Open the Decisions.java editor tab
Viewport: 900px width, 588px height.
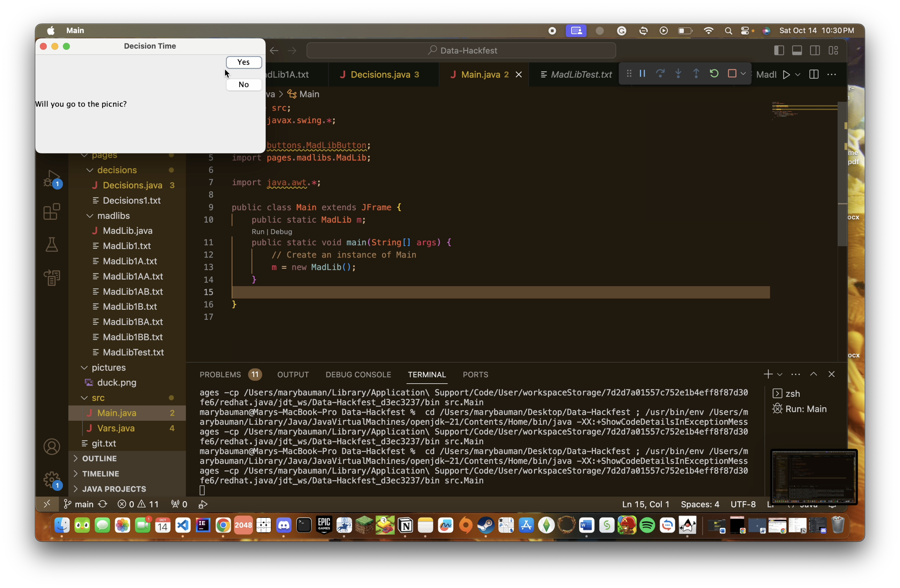tap(380, 75)
